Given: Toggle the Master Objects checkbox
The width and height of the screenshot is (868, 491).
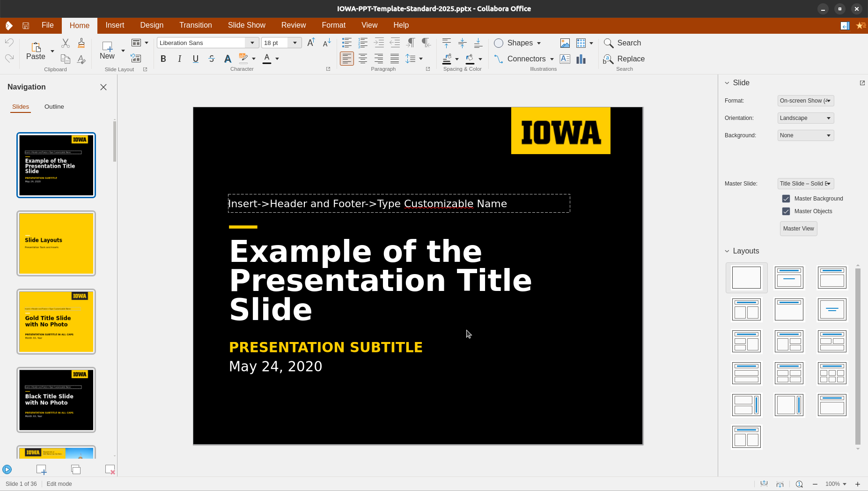Looking at the screenshot, I should click(786, 211).
